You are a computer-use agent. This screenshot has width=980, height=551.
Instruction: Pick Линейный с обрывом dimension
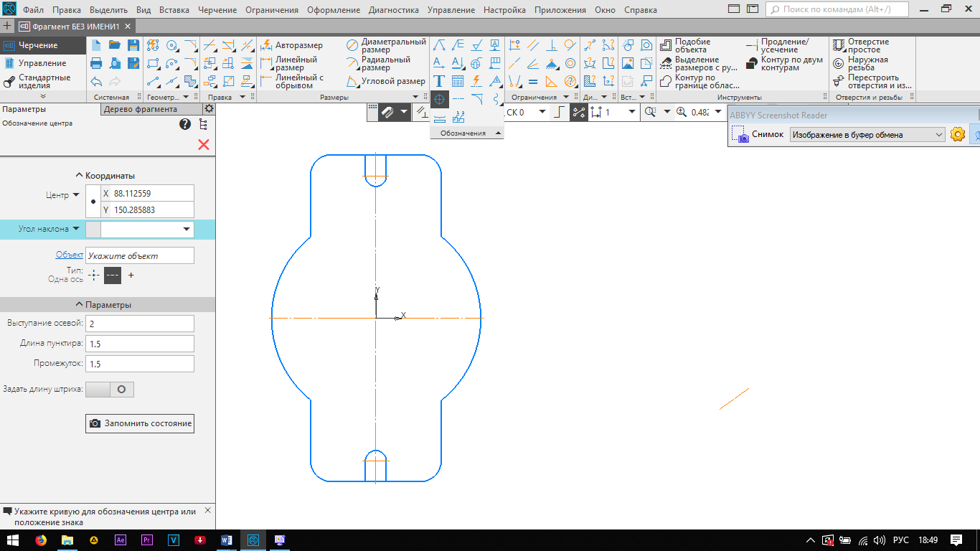[293, 82]
